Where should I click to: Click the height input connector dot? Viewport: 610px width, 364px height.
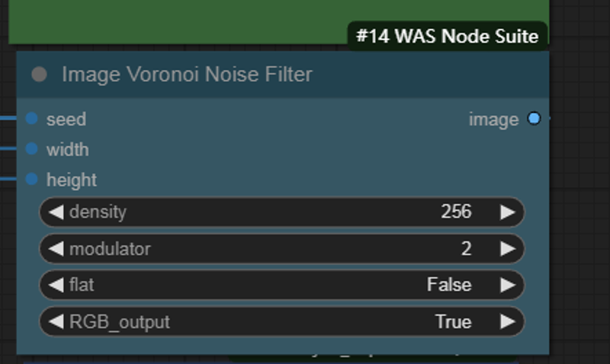click(31, 179)
